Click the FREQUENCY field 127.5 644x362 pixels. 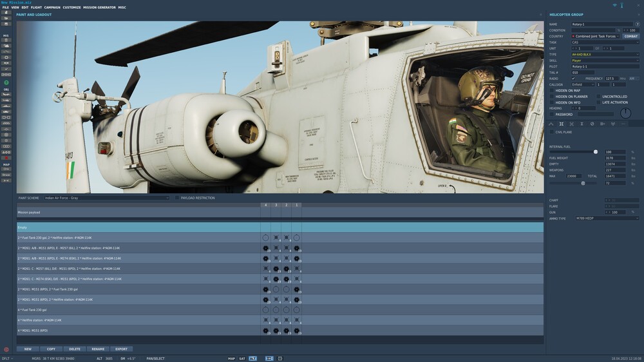tap(611, 79)
